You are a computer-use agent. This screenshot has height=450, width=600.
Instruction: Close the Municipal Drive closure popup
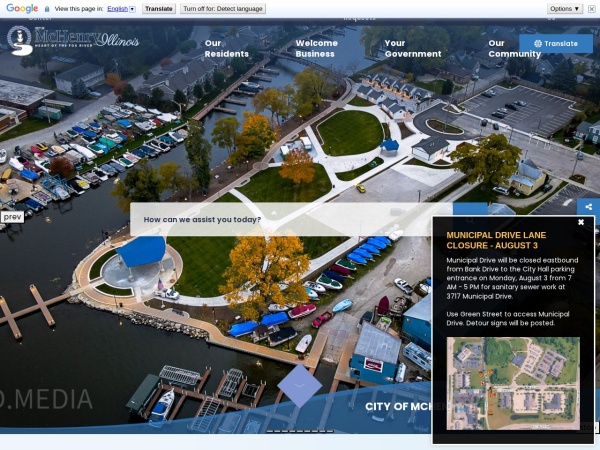tap(581, 222)
